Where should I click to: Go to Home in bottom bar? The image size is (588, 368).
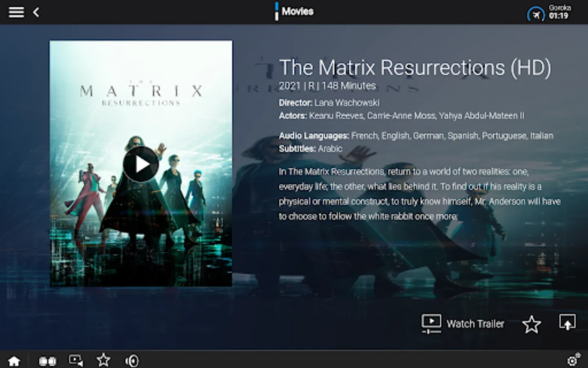(x=14, y=361)
